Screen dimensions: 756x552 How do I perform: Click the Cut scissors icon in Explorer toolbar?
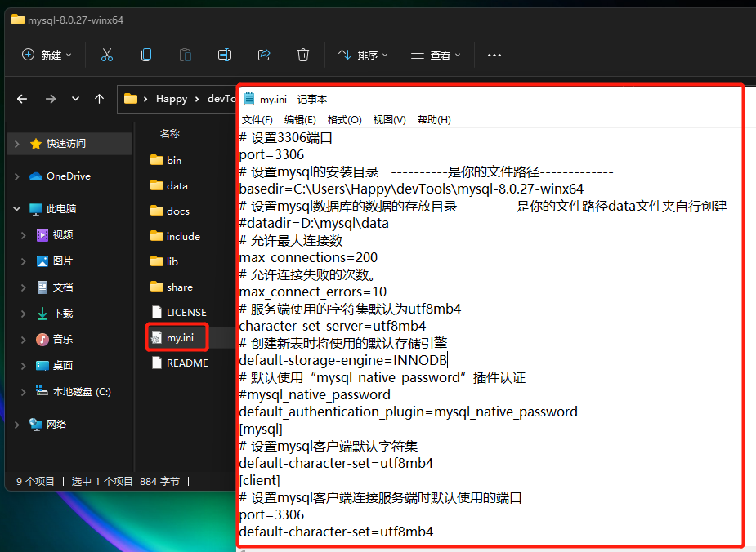107,55
